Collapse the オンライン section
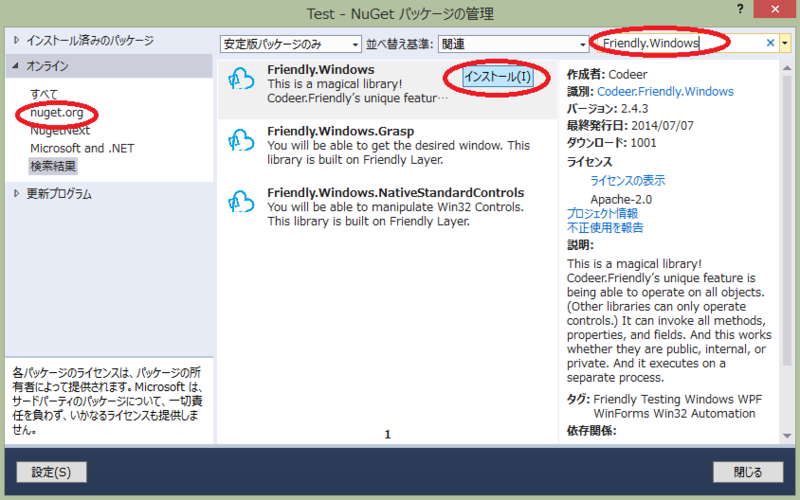Screen dimensions: 800x500 (15, 65)
